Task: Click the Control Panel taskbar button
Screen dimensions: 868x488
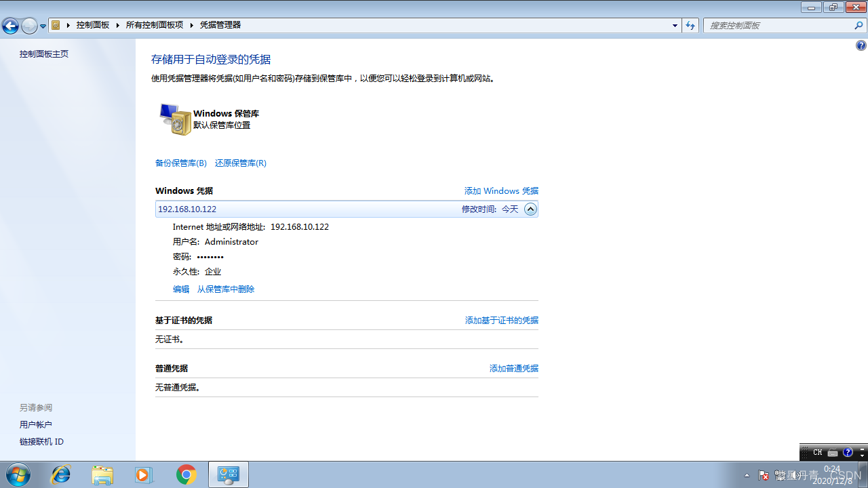Action: pyautogui.click(x=228, y=475)
